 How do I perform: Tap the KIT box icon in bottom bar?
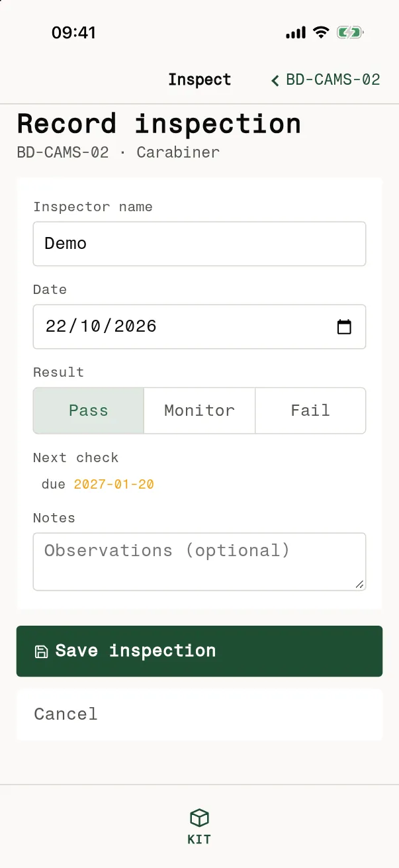pyautogui.click(x=199, y=818)
